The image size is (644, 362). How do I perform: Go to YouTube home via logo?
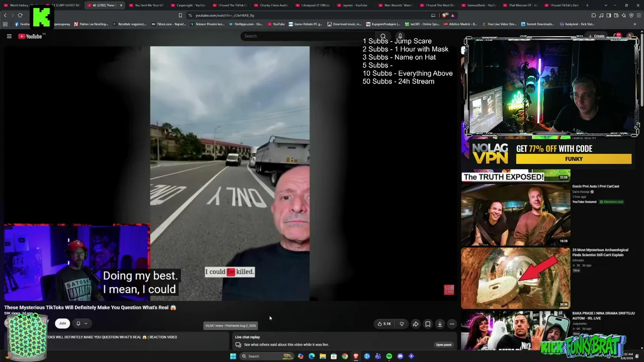(30, 36)
